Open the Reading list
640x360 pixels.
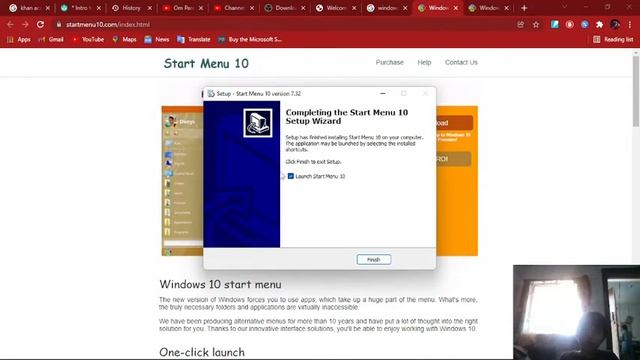pyautogui.click(x=613, y=40)
